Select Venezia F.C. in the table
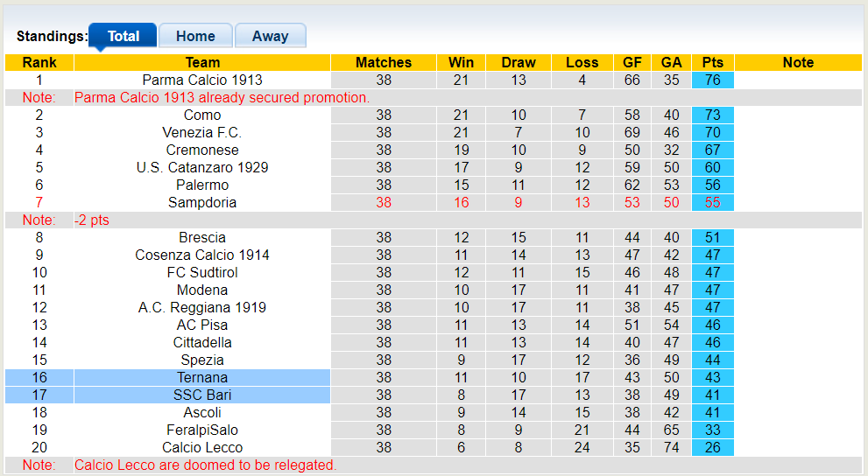The height and width of the screenshot is (476, 868). click(x=202, y=132)
